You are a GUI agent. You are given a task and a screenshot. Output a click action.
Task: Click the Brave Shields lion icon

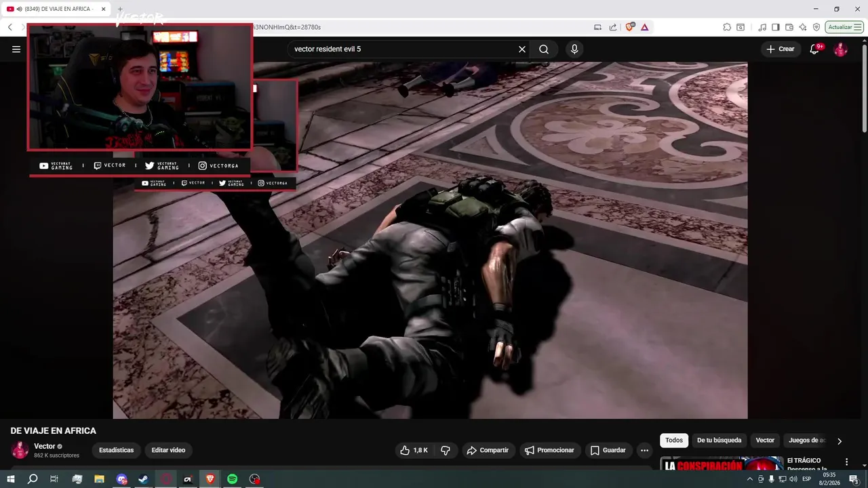point(630,27)
